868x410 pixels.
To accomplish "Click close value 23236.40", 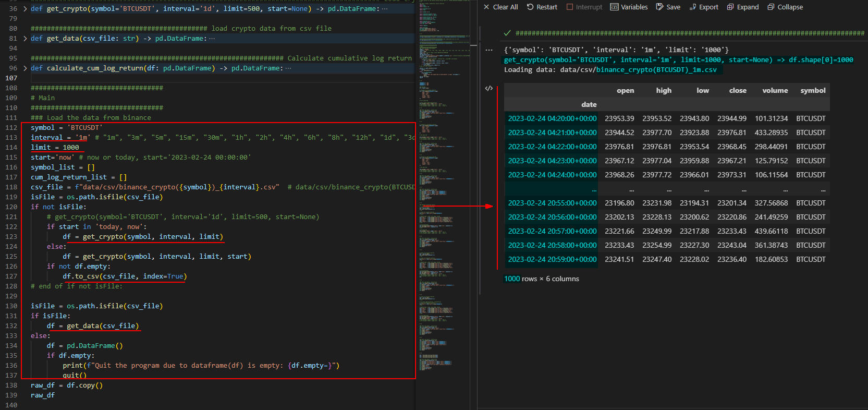I will pos(731,260).
